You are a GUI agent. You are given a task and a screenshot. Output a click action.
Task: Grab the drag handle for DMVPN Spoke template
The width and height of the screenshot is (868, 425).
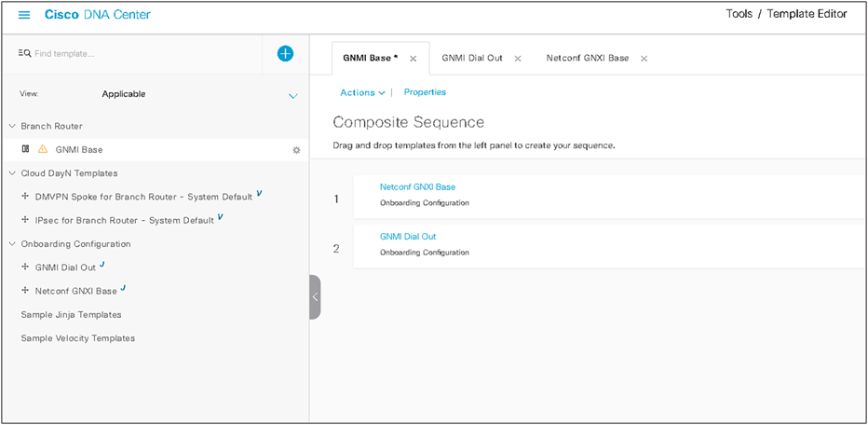[x=24, y=196]
